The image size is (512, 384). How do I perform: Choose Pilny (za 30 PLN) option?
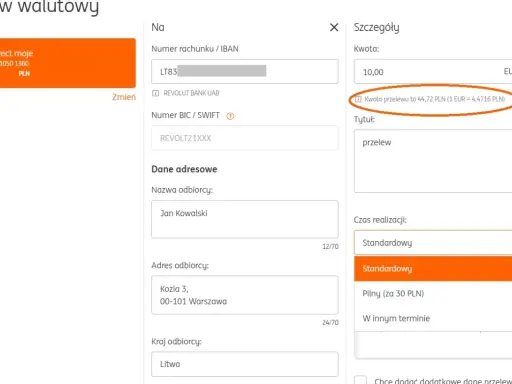click(433, 293)
